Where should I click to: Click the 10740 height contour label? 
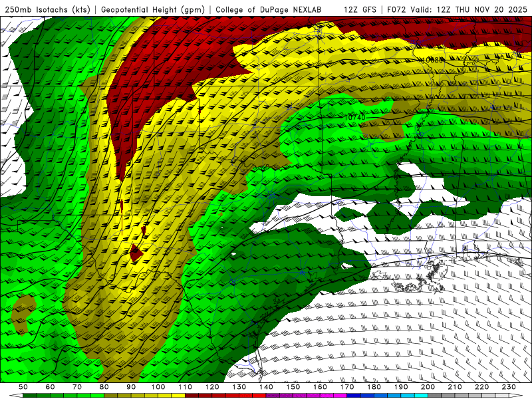tap(355, 117)
